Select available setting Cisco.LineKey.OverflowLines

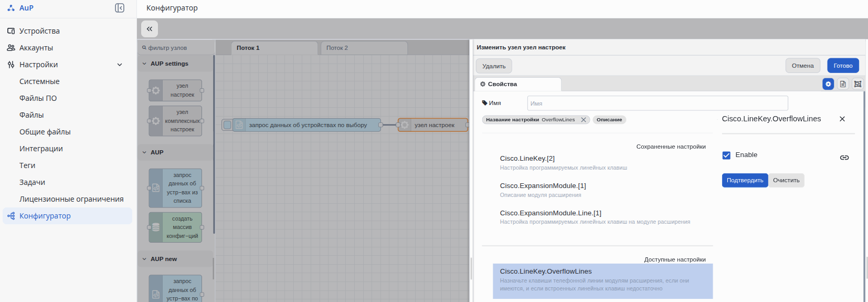(x=602, y=281)
